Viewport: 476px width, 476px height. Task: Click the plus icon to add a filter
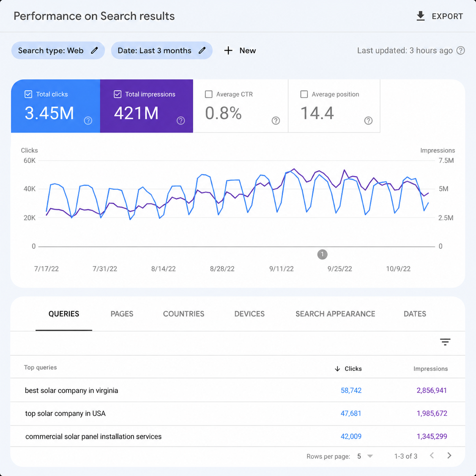coord(228,50)
